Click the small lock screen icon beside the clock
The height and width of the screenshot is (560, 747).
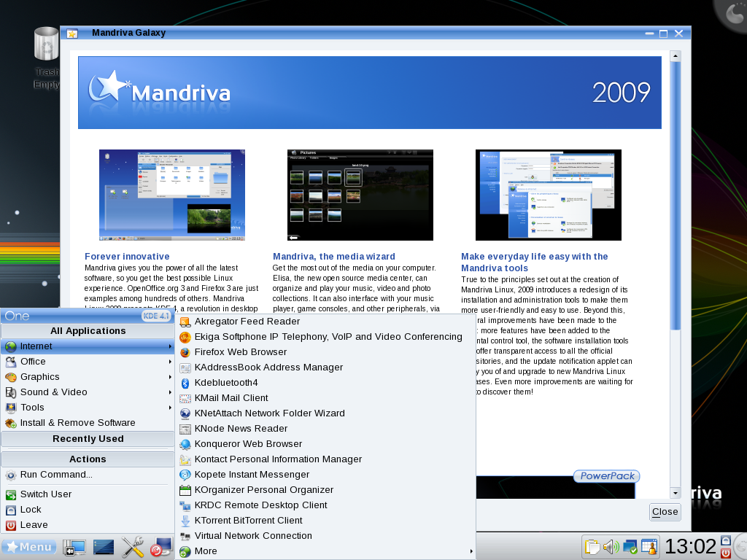pyautogui.click(x=726, y=540)
